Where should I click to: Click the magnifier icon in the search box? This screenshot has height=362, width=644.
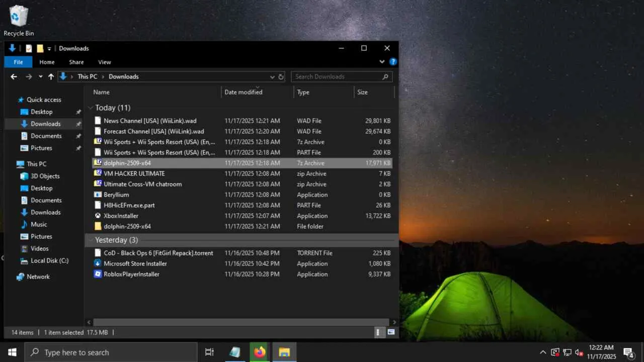pos(385,77)
